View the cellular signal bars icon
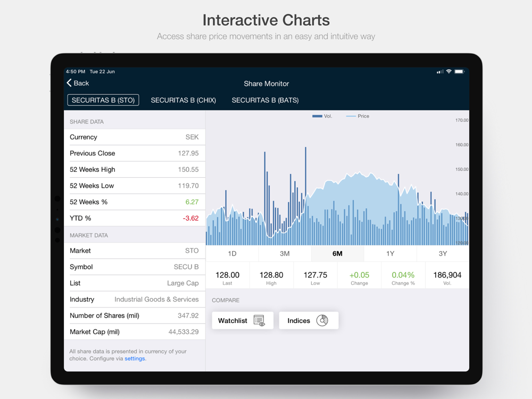 tap(440, 72)
